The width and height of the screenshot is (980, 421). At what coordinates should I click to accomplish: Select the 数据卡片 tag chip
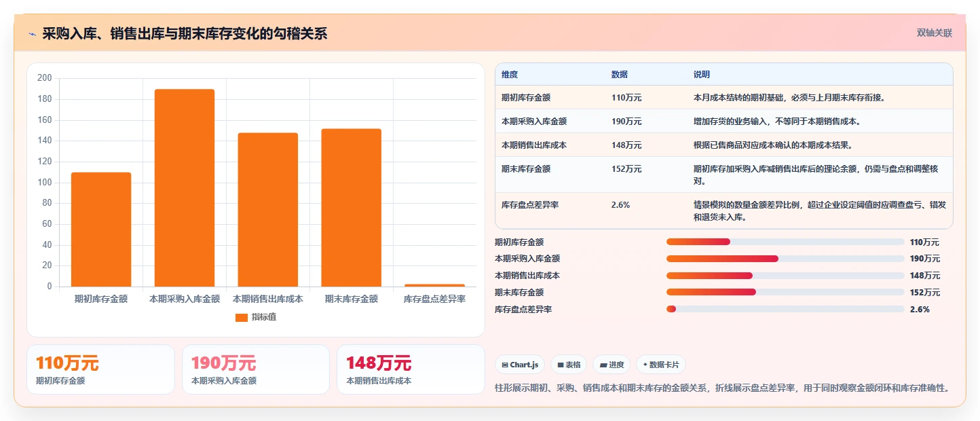661,365
